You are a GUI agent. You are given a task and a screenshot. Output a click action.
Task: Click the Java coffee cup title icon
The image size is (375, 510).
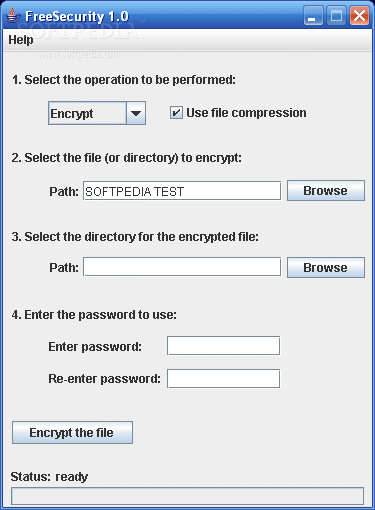pos(13,16)
